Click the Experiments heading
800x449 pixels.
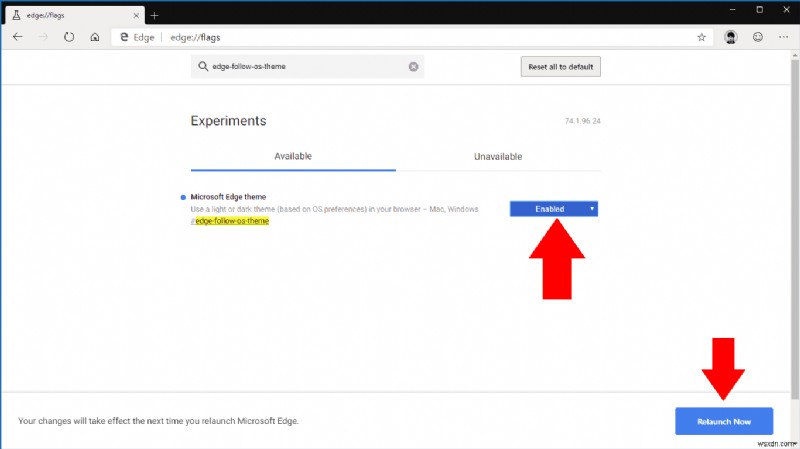point(228,121)
